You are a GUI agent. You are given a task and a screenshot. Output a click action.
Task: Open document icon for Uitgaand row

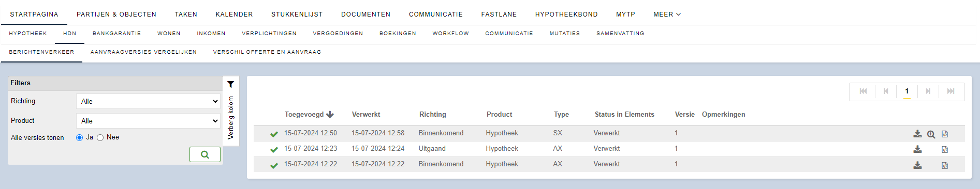tap(945, 150)
